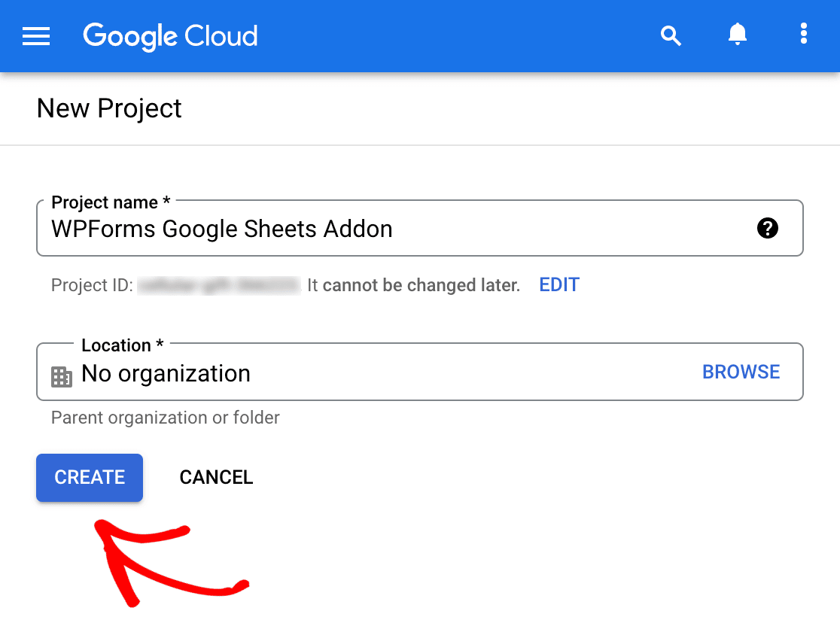Click EDIT next to Project ID
Image resolution: width=840 pixels, height=623 pixels.
point(559,285)
